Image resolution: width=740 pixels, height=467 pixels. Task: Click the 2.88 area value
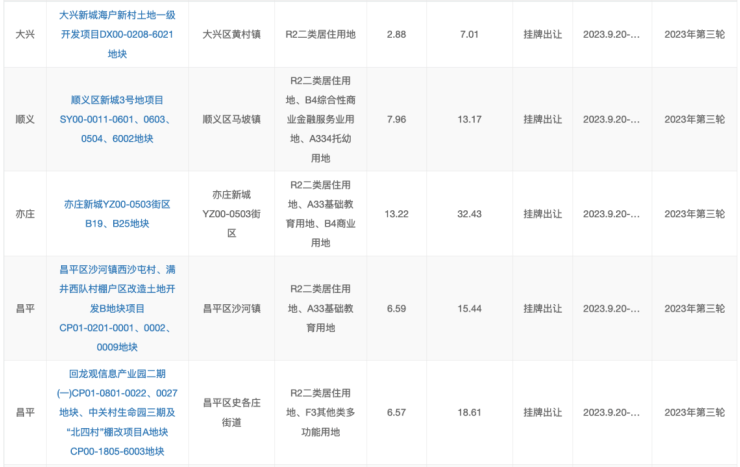click(x=395, y=33)
